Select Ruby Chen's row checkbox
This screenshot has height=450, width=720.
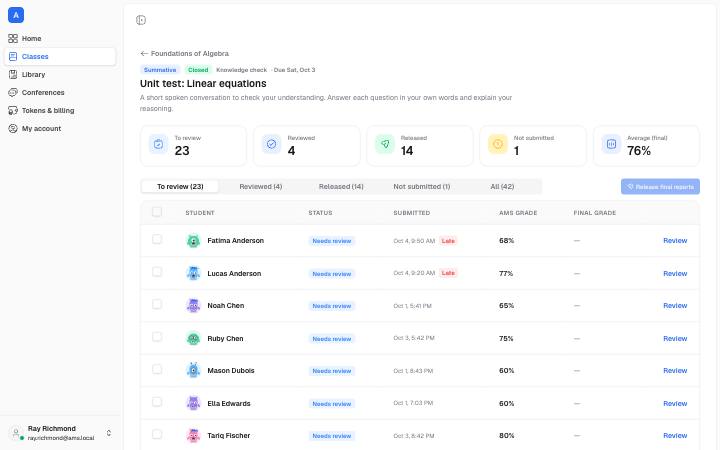click(157, 337)
